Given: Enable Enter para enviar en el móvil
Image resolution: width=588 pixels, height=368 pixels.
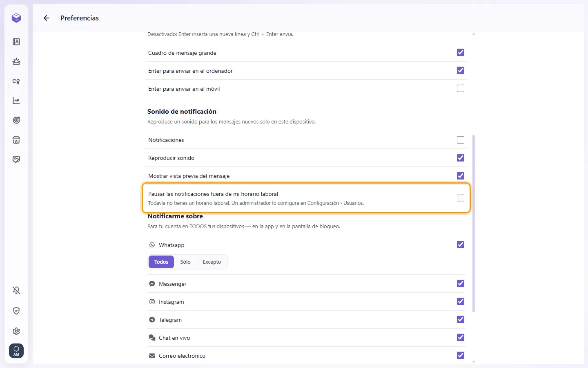Looking at the screenshot, I should coord(461,88).
